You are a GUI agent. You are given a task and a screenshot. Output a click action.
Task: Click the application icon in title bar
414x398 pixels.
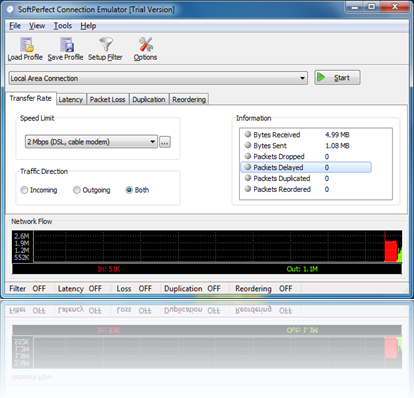point(10,9)
